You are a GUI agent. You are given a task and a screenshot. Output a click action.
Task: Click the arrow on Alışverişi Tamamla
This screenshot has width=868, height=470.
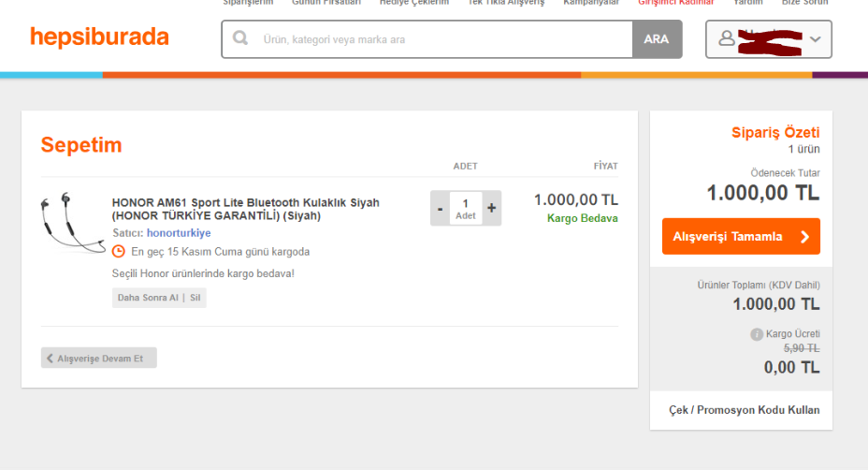[805, 237]
